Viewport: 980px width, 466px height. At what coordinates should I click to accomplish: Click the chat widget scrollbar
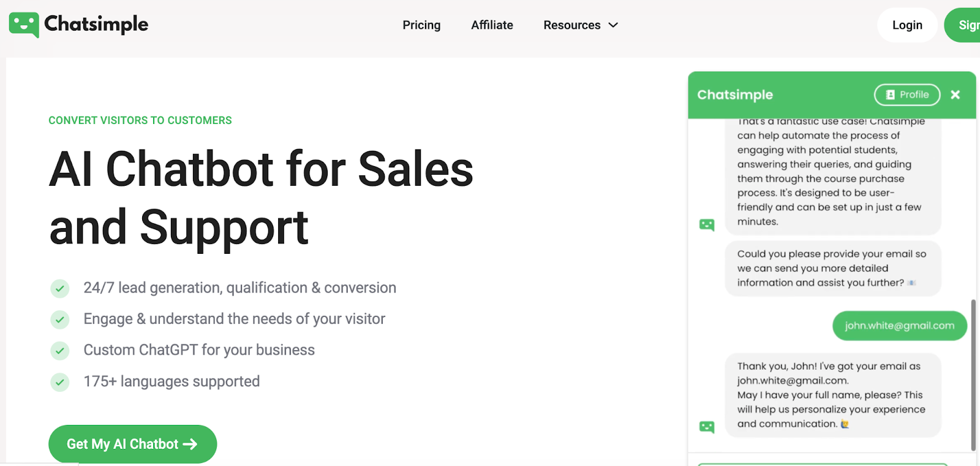(973, 375)
